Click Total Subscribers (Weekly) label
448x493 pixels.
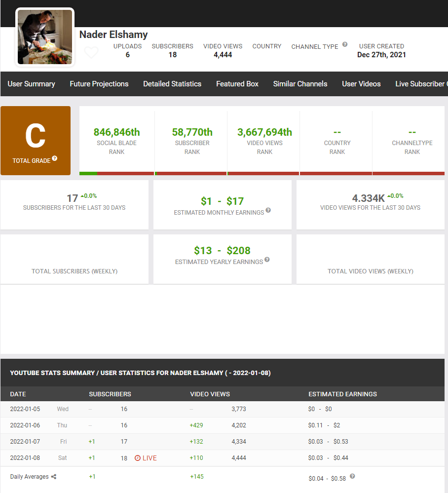click(x=75, y=271)
